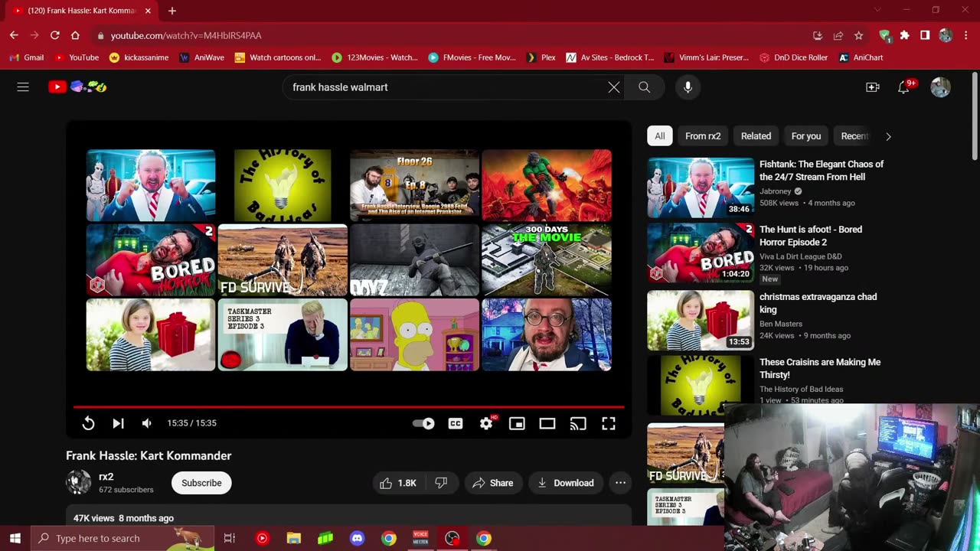Open YouTube notifications bell
The height and width of the screenshot is (551, 980).
(x=903, y=87)
